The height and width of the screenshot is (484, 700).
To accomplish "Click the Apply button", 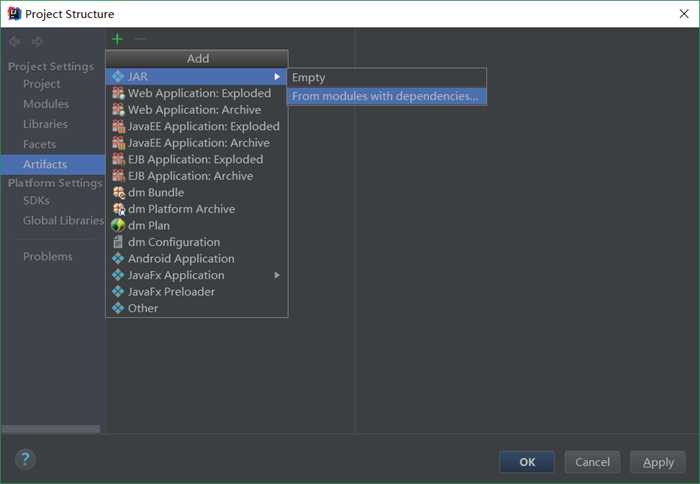I will 658,462.
